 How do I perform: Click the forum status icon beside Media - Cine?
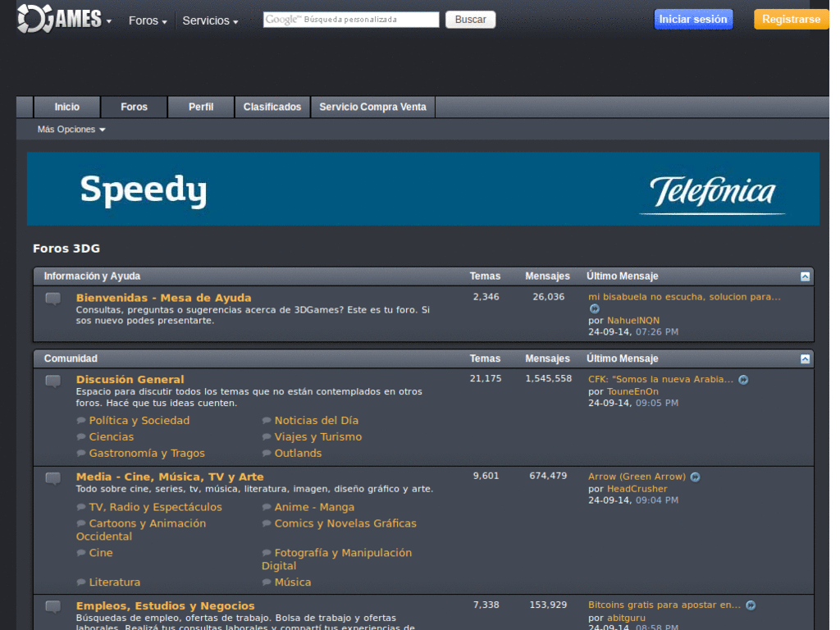pyautogui.click(x=53, y=478)
